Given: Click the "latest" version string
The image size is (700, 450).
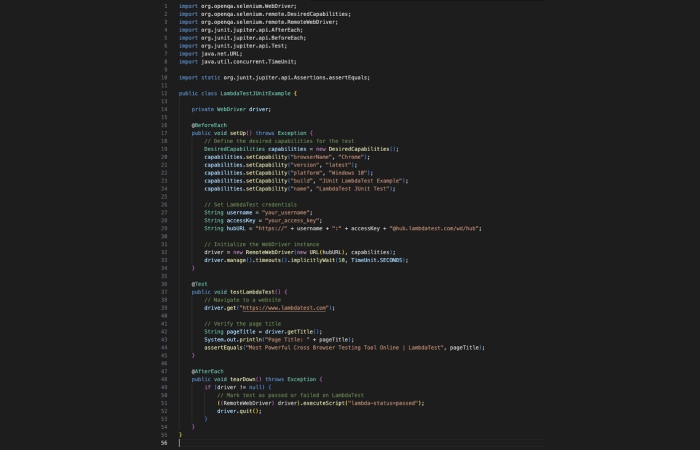Looking at the screenshot, I should (338, 165).
